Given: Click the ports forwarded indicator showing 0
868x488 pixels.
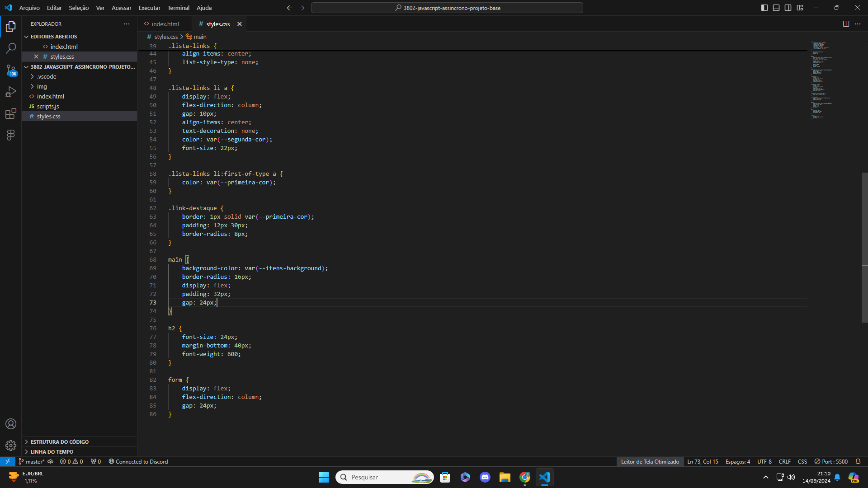Looking at the screenshot, I should tap(96, 461).
